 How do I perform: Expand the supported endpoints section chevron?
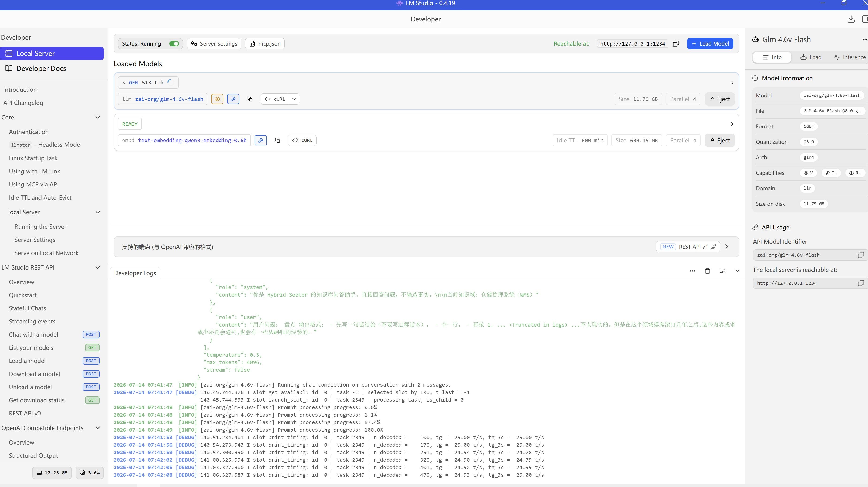click(x=727, y=247)
